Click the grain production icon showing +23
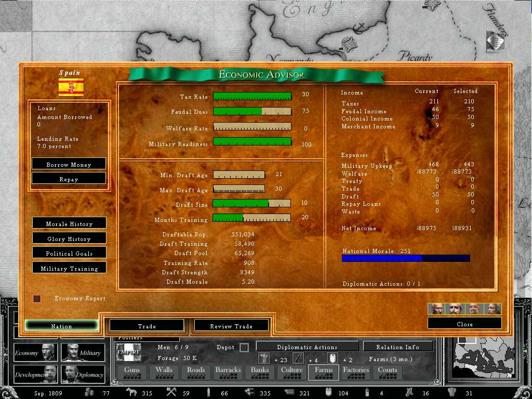The width and height of the screenshot is (532, 399). (x=263, y=358)
